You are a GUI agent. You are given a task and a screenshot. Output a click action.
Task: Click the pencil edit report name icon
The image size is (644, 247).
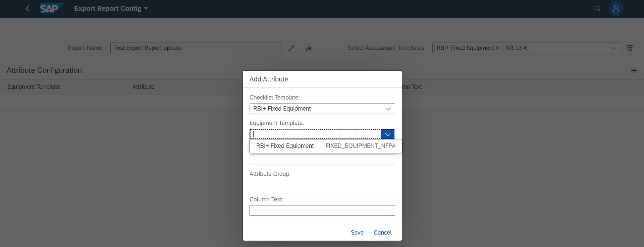point(291,48)
